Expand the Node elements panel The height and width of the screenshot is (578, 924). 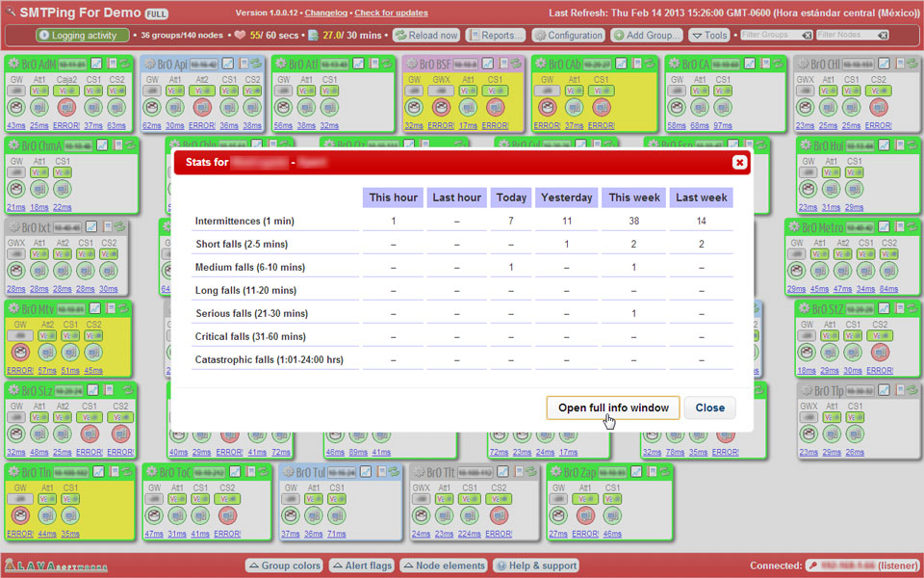[444, 565]
